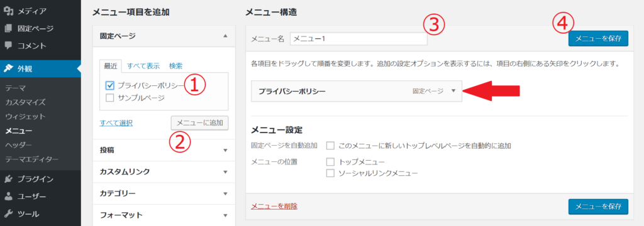The height and width of the screenshot is (226, 644).
Task: Uncheck the プライバシーポリシー page checkbox
Action: (x=109, y=85)
